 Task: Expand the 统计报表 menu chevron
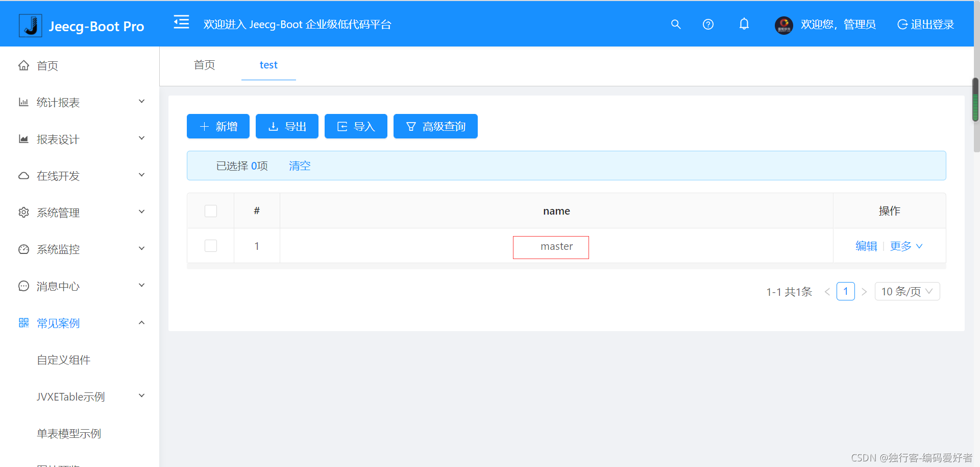tap(142, 102)
